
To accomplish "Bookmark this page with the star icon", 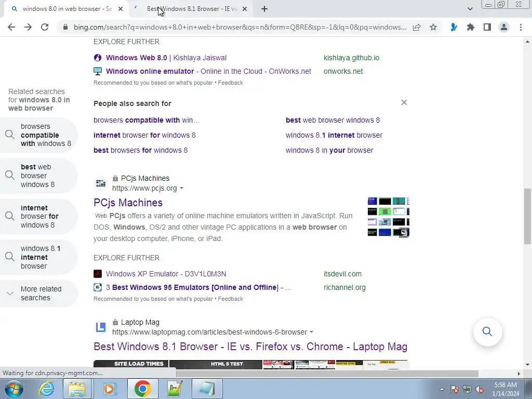I will [x=433, y=27].
